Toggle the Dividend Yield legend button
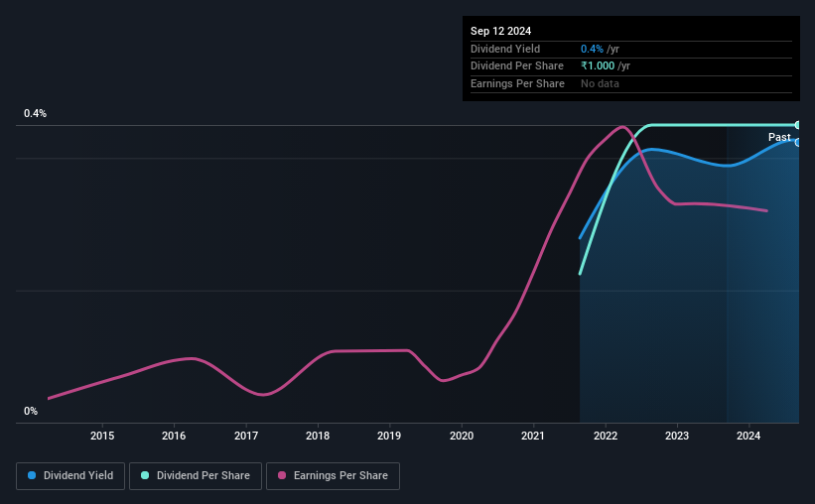Image resolution: width=815 pixels, height=504 pixels. click(70, 476)
